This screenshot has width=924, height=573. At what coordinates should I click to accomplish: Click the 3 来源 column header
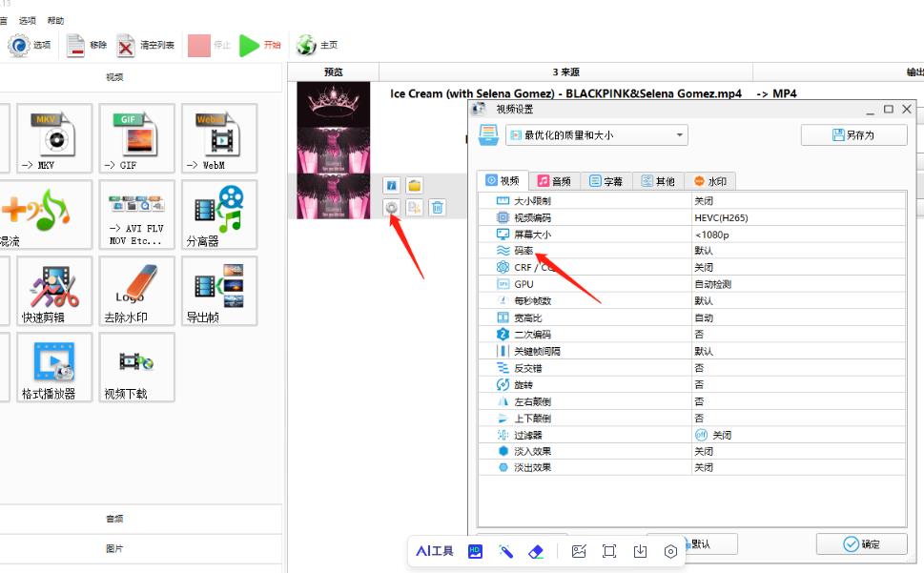[x=565, y=72]
